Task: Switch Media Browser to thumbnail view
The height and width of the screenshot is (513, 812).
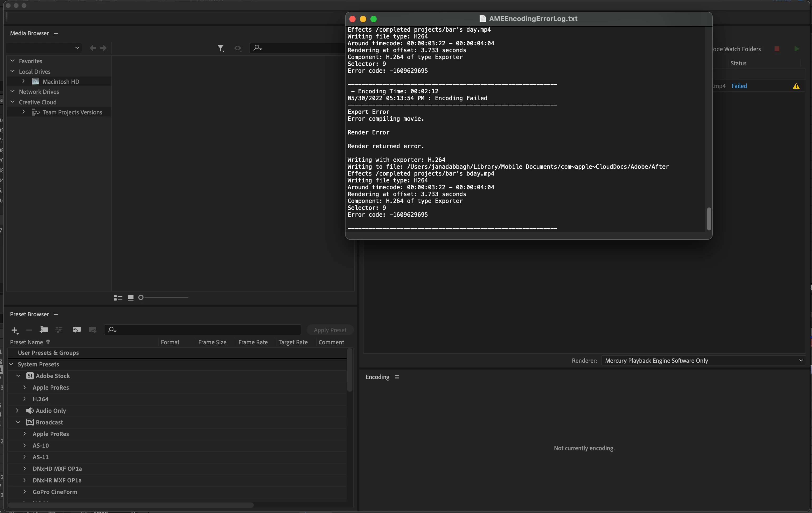Action: 131,298
